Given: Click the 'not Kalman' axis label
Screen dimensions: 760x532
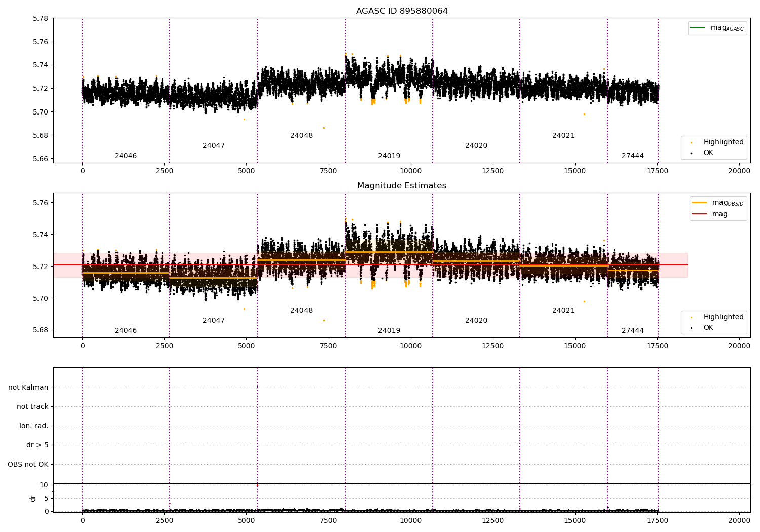Looking at the screenshot, I should (28, 388).
